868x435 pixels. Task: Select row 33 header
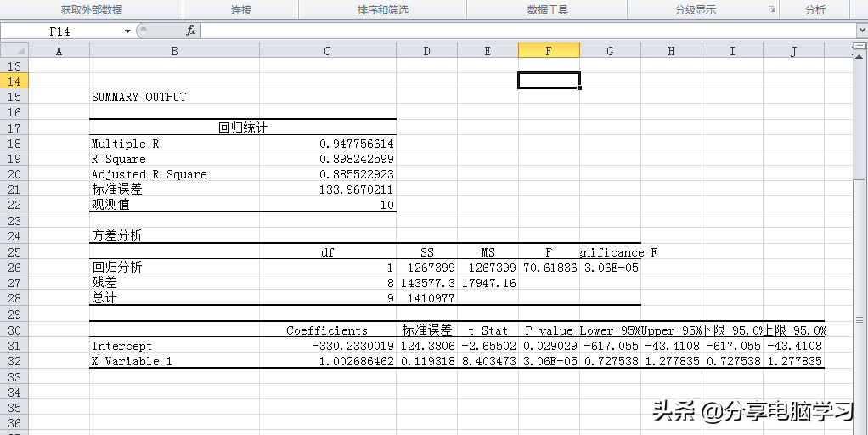14,377
